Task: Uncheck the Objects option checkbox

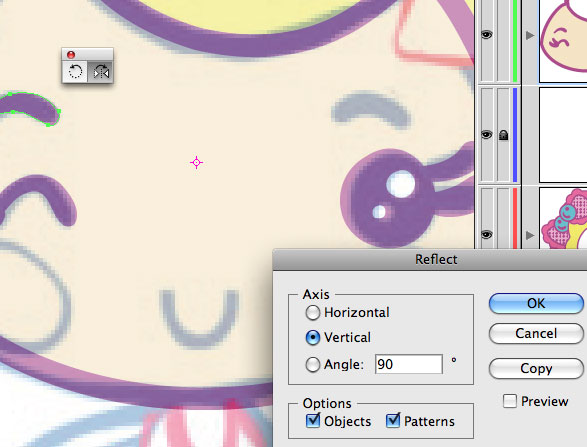Action: point(313,421)
